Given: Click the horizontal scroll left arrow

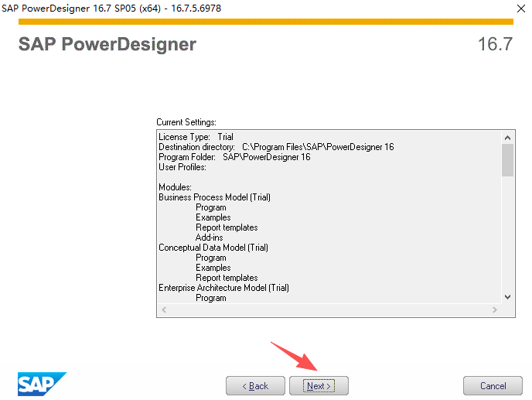Looking at the screenshot, I should (164, 309).
